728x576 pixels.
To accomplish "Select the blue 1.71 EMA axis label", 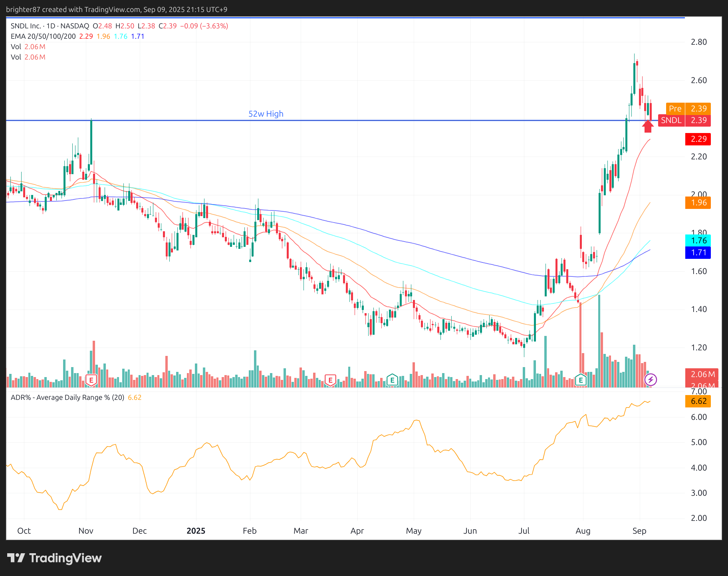I will [x=698, y=252].
